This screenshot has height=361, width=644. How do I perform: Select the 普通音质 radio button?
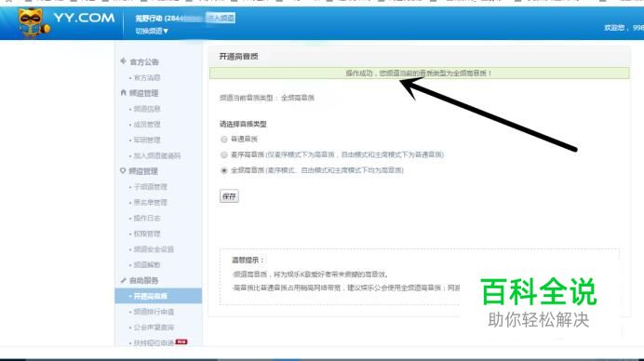pyautogui.click(x=224, y=140)
